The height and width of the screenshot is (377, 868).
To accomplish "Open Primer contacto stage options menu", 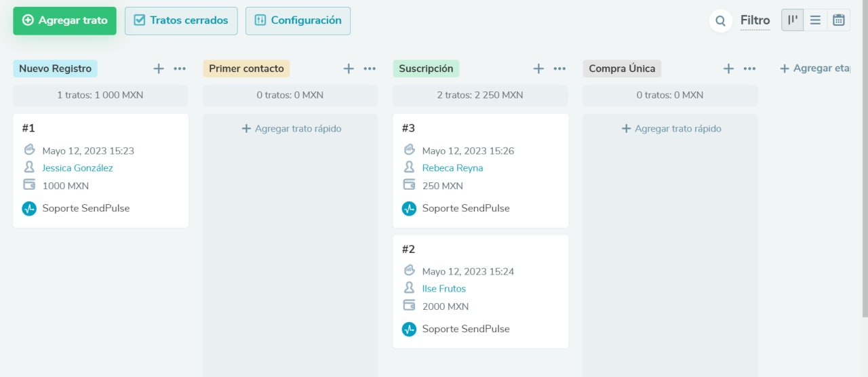I will pos(370,68).
